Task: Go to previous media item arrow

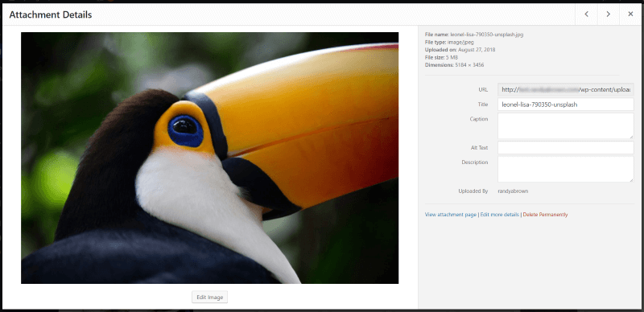Action: tap(587, 14)
